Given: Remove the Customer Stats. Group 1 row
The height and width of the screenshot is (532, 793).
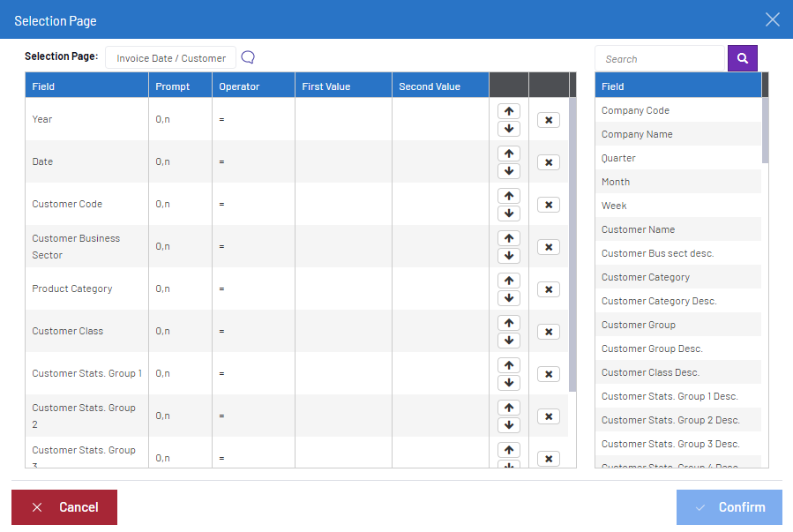Looking at the screenshot, I should (548, 374).
